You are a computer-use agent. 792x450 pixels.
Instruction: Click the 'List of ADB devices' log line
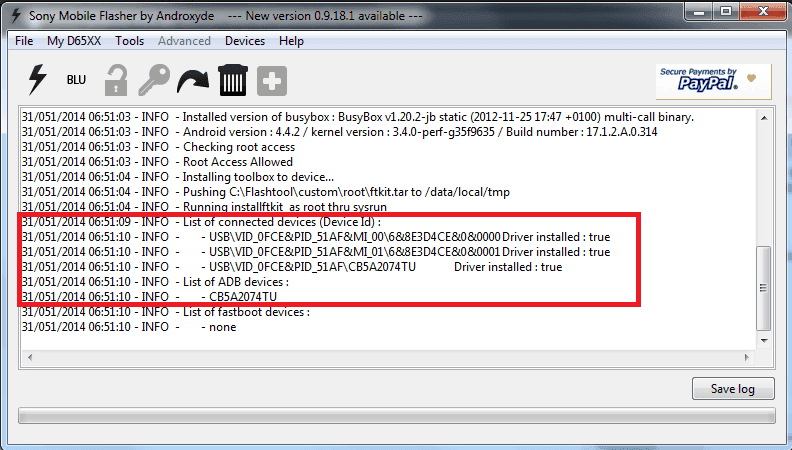156,282
